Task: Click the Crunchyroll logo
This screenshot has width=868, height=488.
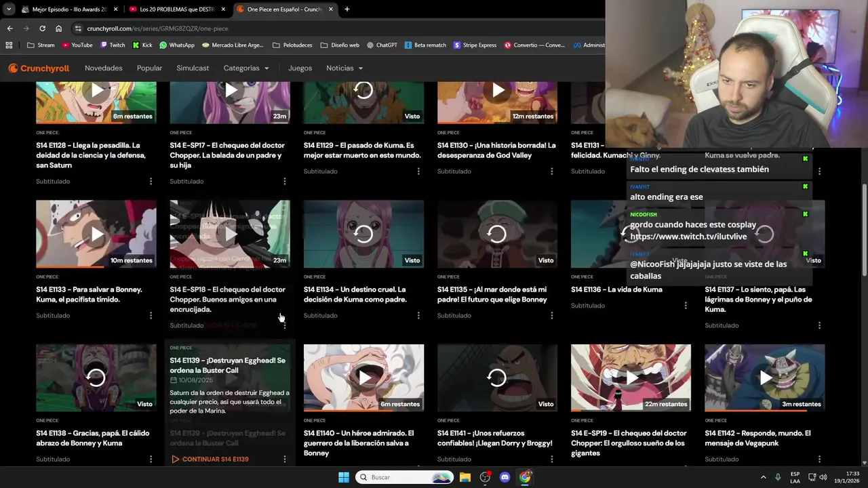Action: point(39,68)
